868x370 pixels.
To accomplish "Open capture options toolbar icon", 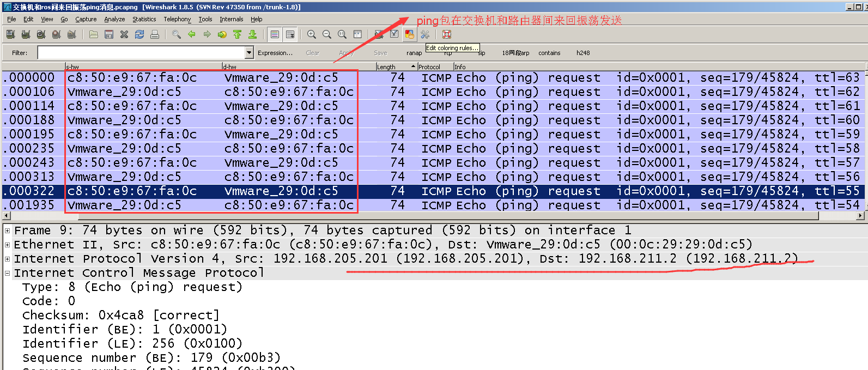I will pyautogui.click(x=26, y=34).
